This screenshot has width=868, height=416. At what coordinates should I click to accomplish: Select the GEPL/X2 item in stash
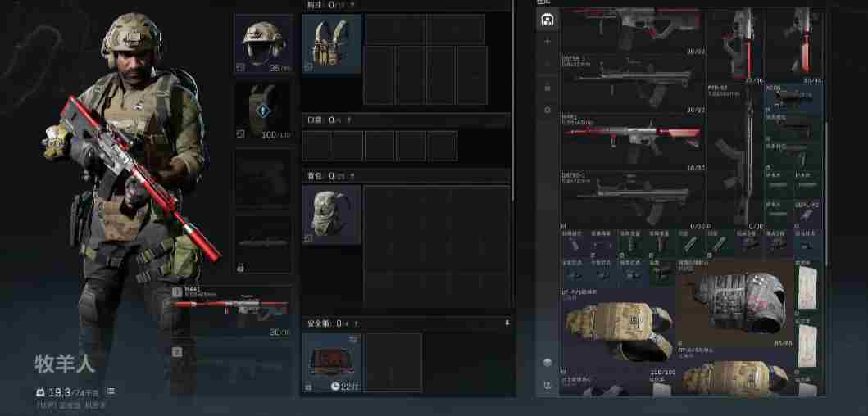pos(808,215)
